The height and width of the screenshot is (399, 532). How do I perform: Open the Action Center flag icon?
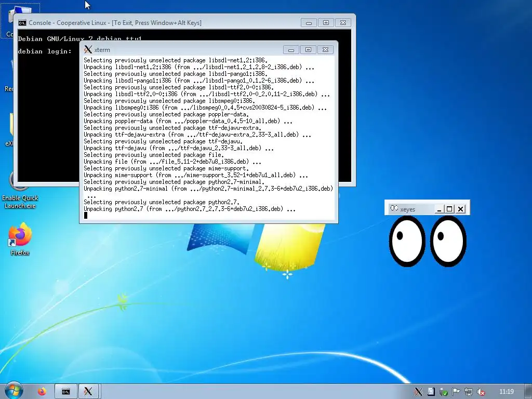(x=456, y=392)
